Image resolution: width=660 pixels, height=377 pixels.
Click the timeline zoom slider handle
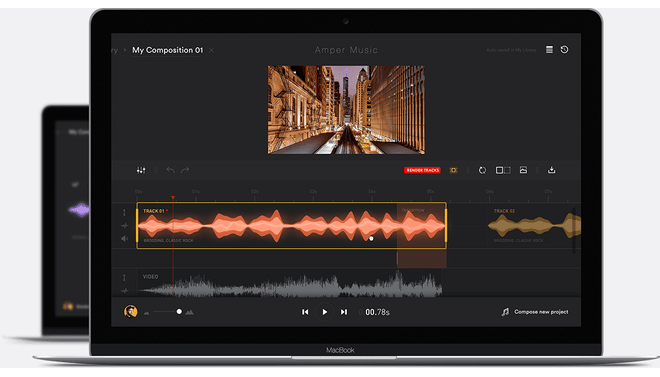click(x=179, y=312)
